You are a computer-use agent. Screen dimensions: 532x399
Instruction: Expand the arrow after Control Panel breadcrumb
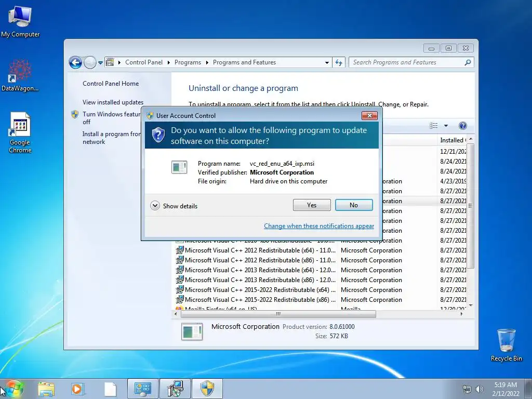pos(169,63)
